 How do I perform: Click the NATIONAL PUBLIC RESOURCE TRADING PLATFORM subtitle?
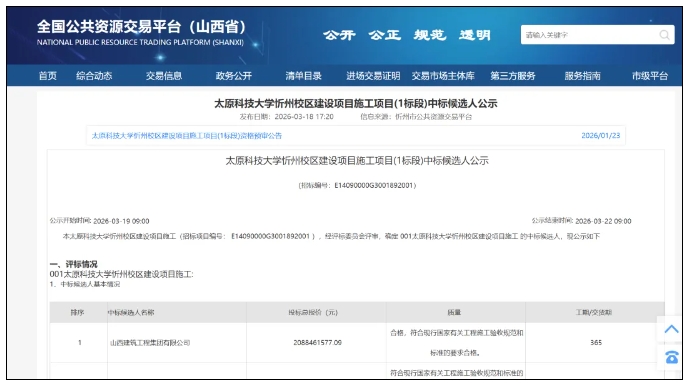point(140,43)
